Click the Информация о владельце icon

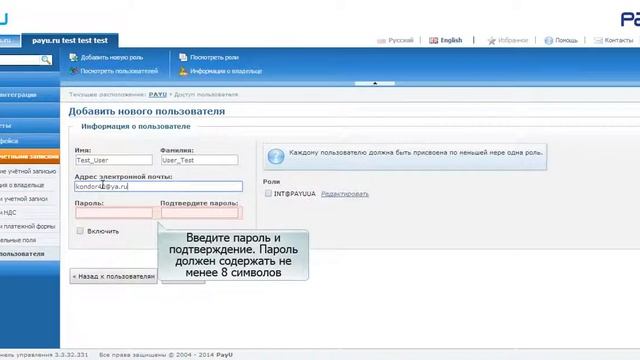click(x=183, y=71)
